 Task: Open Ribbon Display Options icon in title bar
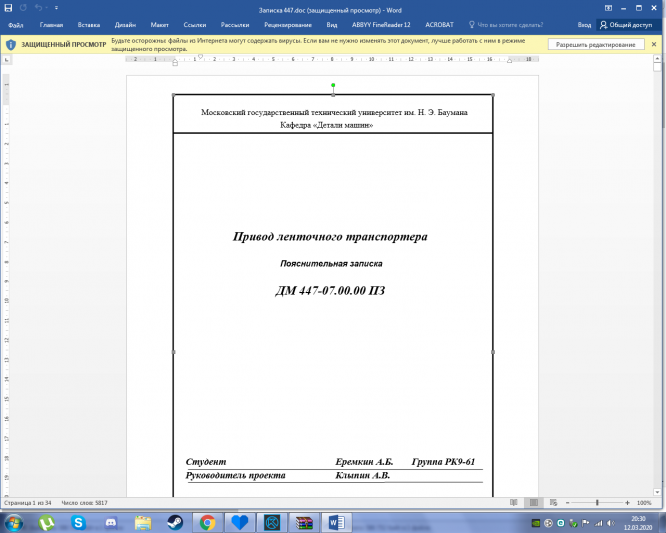[609, 8]
